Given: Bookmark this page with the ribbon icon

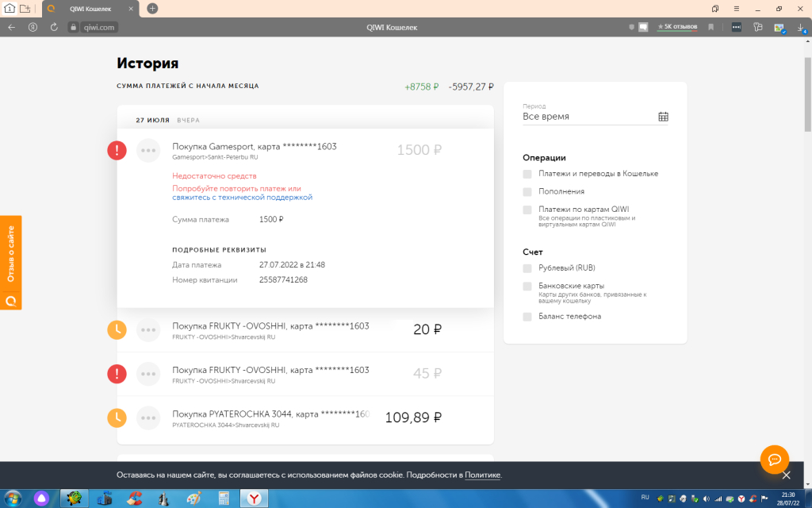Looking at the screenshot, I should pyautogui.click(x=711, y=28).
